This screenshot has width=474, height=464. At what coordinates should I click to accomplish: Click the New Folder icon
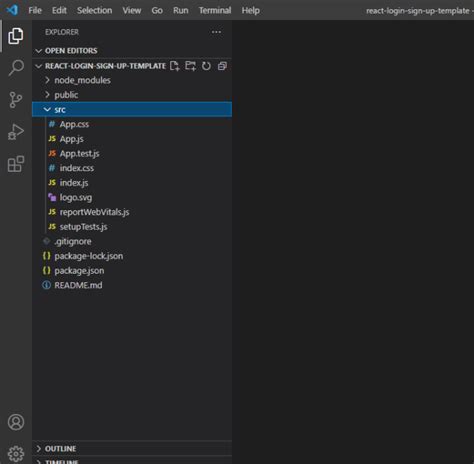pos(190,66)
